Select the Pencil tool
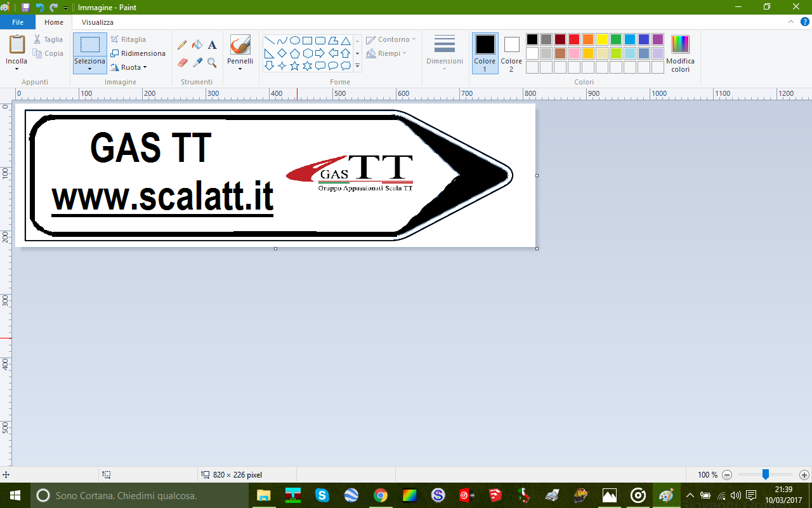This screenshot has height=508, width=812. pyautogui.click(x=183, y=45)
